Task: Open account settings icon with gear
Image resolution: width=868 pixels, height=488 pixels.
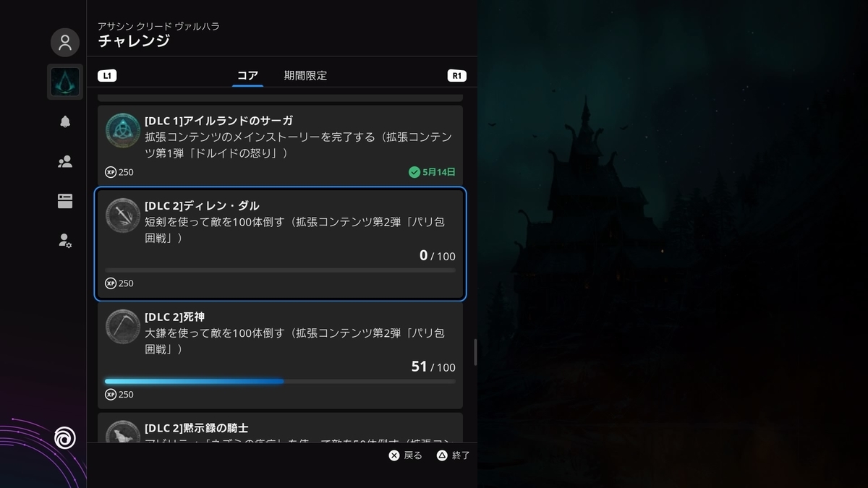Action: click(65, 241)
